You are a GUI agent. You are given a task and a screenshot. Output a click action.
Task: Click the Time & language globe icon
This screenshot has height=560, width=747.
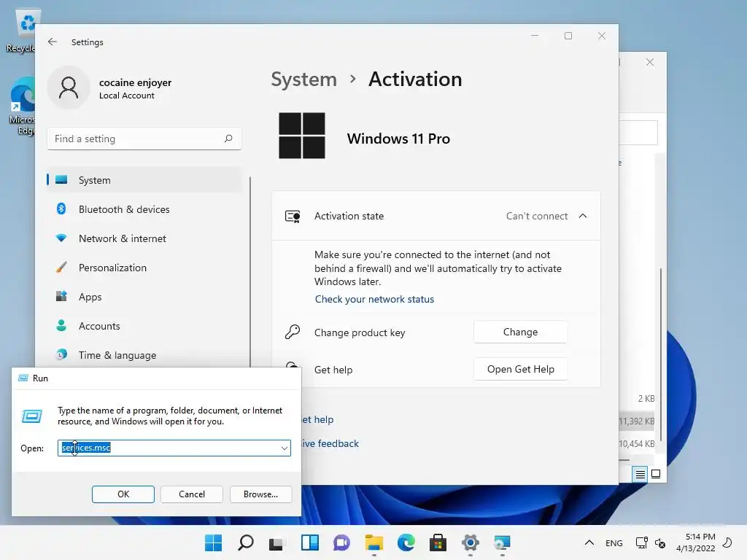[61, 355]
